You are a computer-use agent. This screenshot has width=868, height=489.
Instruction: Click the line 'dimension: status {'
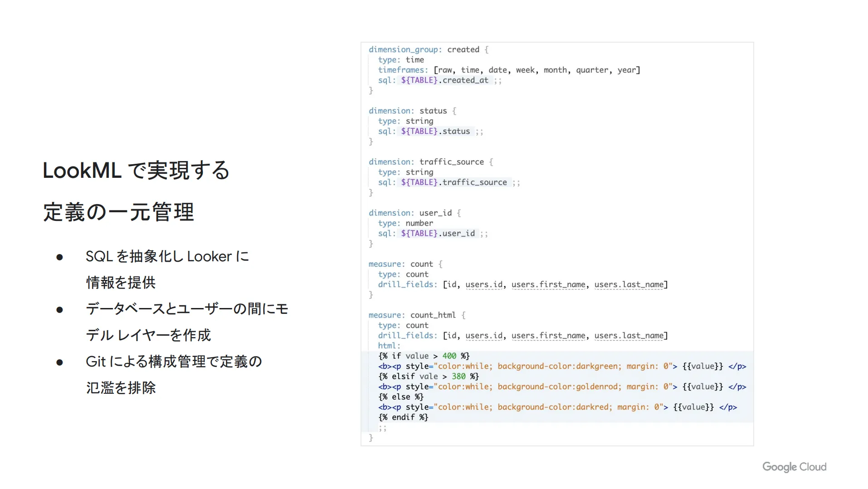[x=412, y=111]
